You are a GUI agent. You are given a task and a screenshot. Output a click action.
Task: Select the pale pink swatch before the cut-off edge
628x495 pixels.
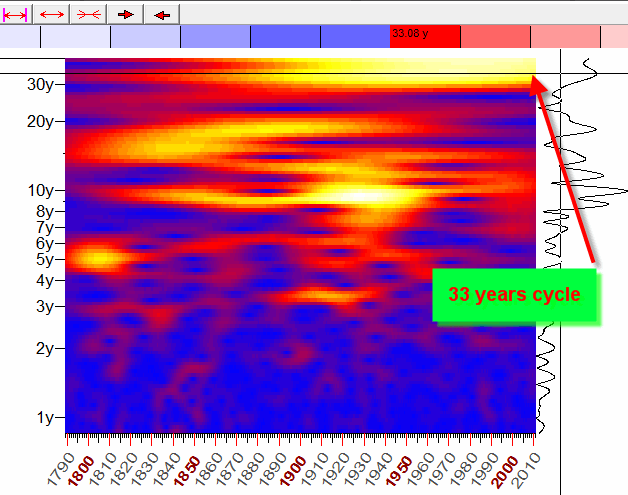point(614,37)
